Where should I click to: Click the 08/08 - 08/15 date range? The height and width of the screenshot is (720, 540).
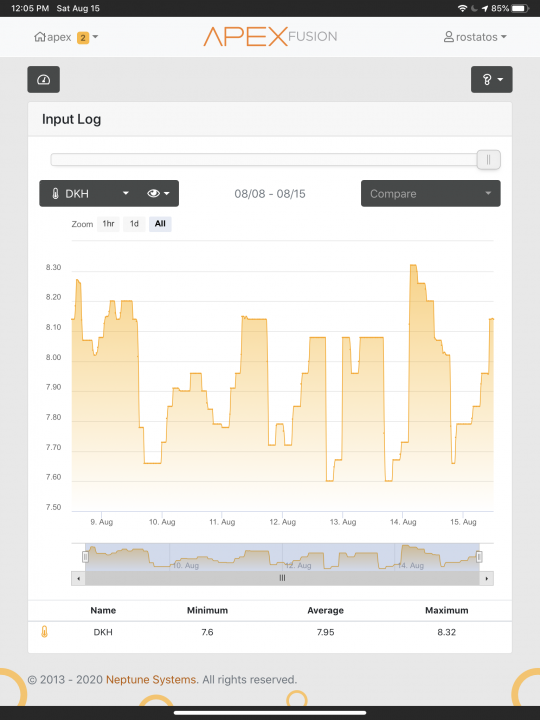(270, 194)
